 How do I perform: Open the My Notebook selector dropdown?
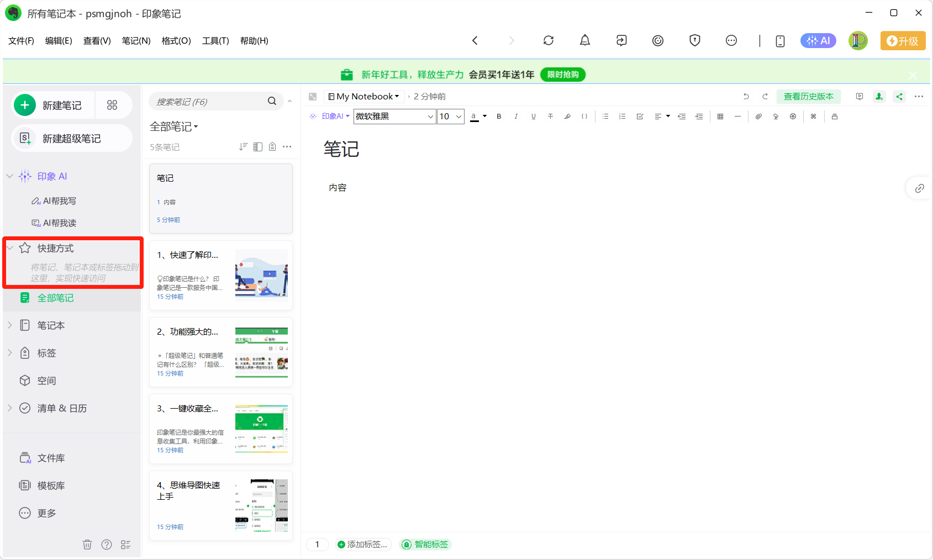point(363,97)
